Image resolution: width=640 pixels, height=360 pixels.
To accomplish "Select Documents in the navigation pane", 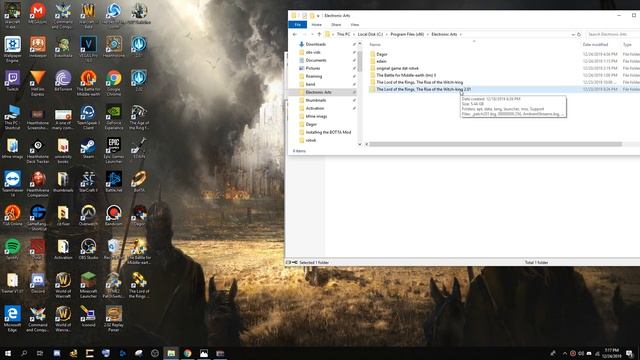I will point(316,60).
